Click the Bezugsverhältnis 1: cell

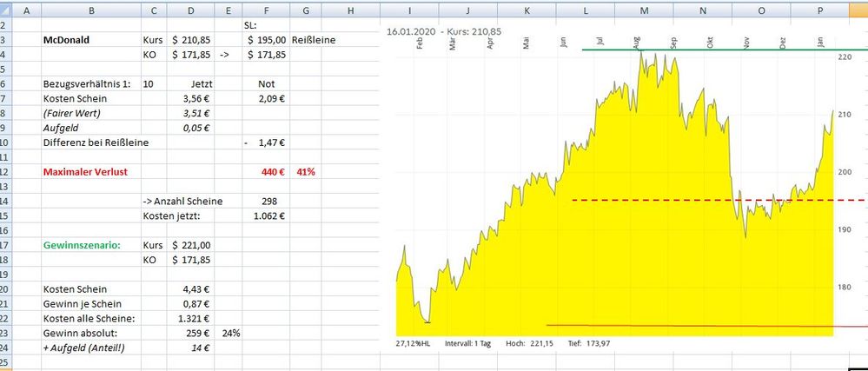83,83
